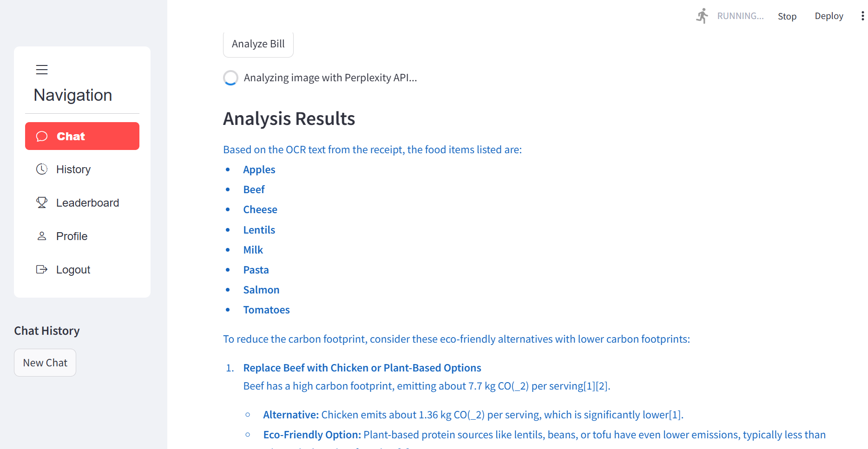Open the Chat navigation item
The image size is (868, 449).
point(82,136)
